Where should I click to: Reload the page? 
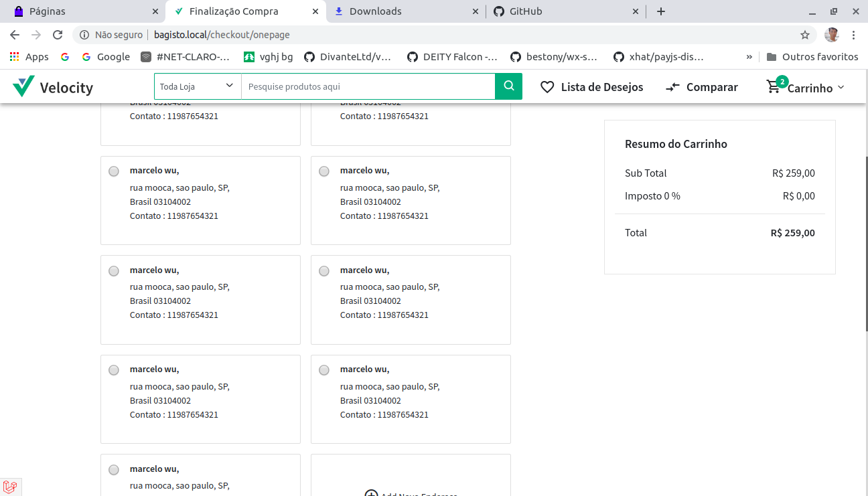tap(58, 35)
